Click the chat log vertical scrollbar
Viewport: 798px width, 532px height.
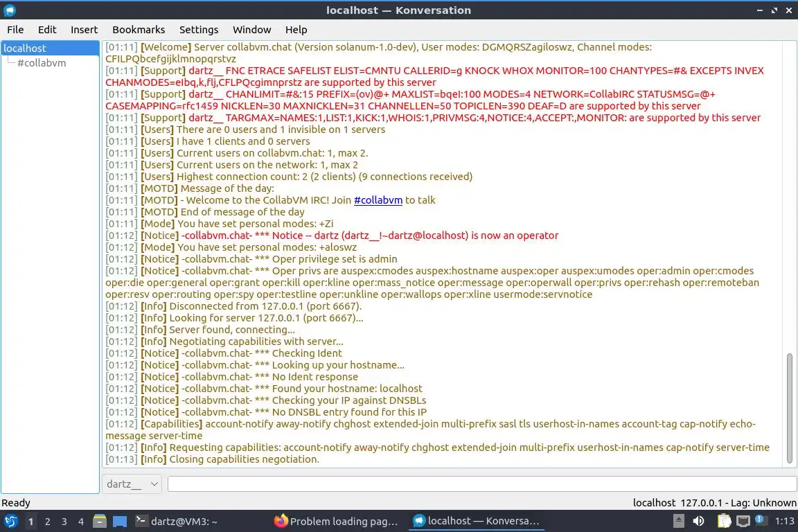[x=790, y=408]
